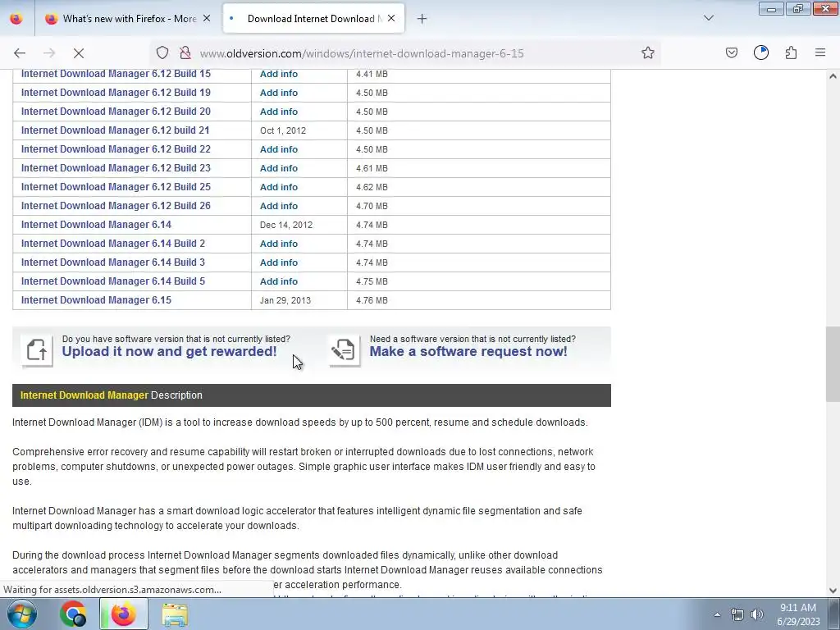Screen dimensions: 840x630
Task: Click Add info for 6.12 Build 25
Action: 279,187
